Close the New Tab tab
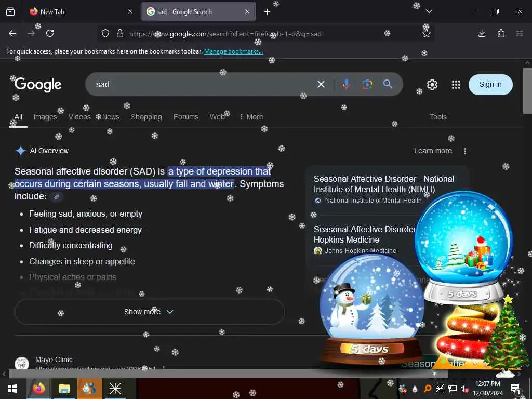 [130, 12]
